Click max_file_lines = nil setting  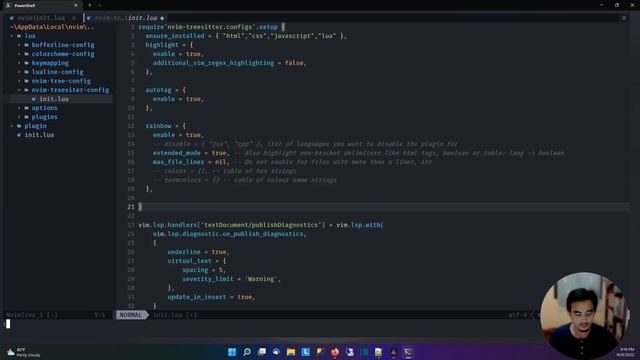pos(191,162)
